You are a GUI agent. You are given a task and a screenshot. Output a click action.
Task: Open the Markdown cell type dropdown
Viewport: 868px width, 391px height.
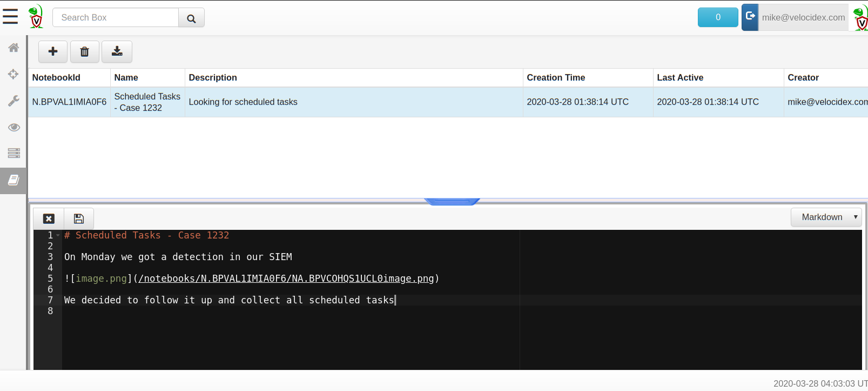click(826, 217)
